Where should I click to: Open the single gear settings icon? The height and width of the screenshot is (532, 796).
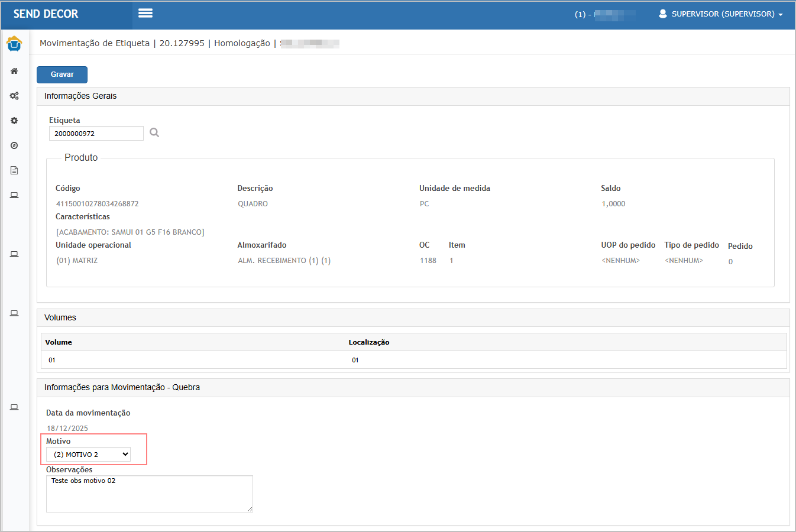[14, 121]
